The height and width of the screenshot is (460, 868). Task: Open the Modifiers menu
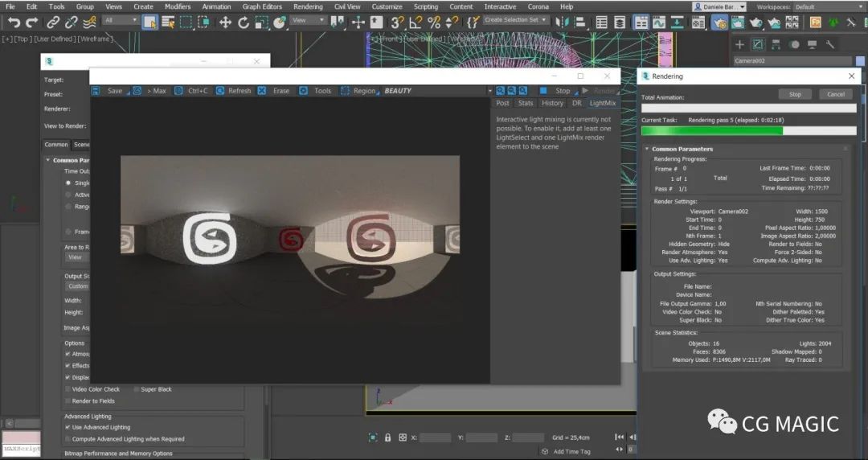point(177,6)
